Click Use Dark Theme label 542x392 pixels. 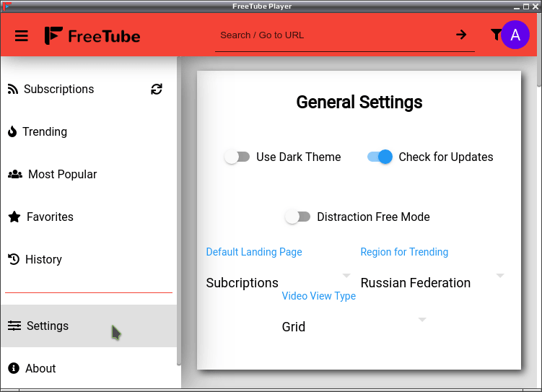click(x=299, y=157)
